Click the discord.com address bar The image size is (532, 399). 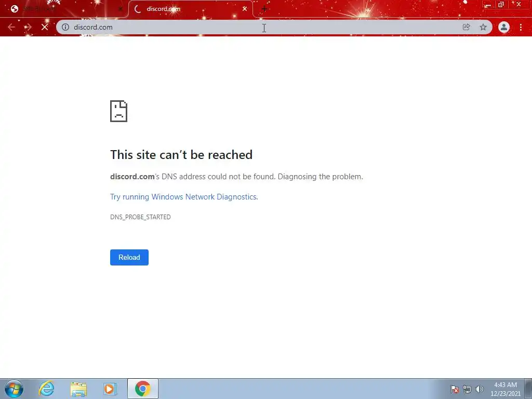pyautogui.click(x=264, y=27)
